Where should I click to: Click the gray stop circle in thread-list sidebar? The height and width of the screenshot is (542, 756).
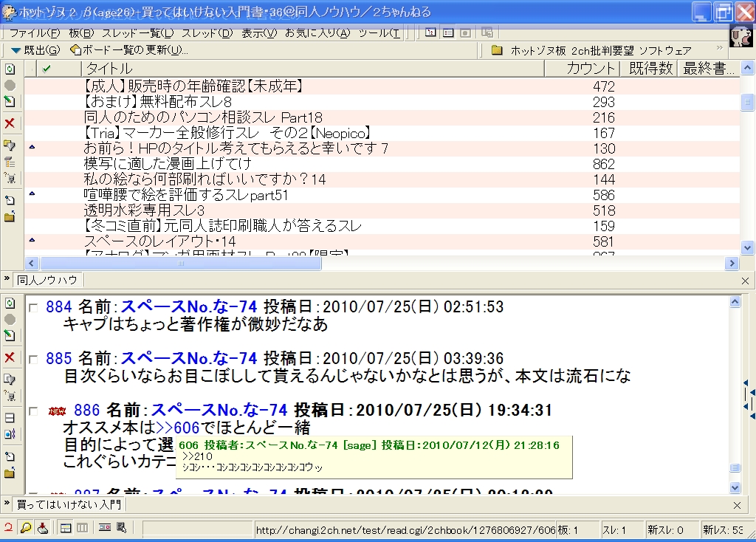[x=10, y=86]
